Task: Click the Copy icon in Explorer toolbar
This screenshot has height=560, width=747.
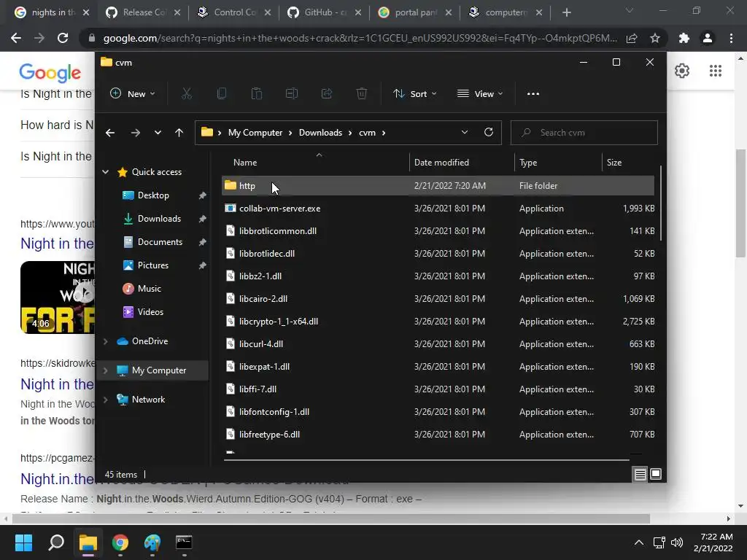Action: [x=222, y=94]
